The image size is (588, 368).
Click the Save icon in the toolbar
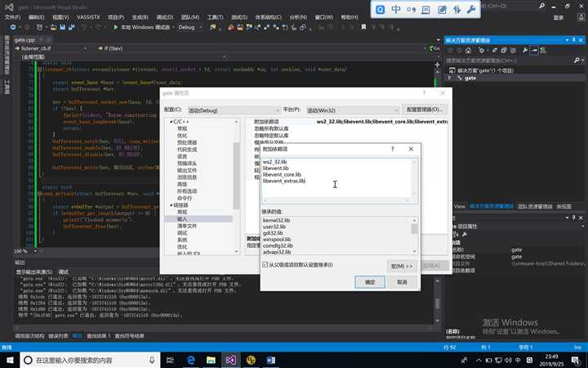tap(63, 27)
